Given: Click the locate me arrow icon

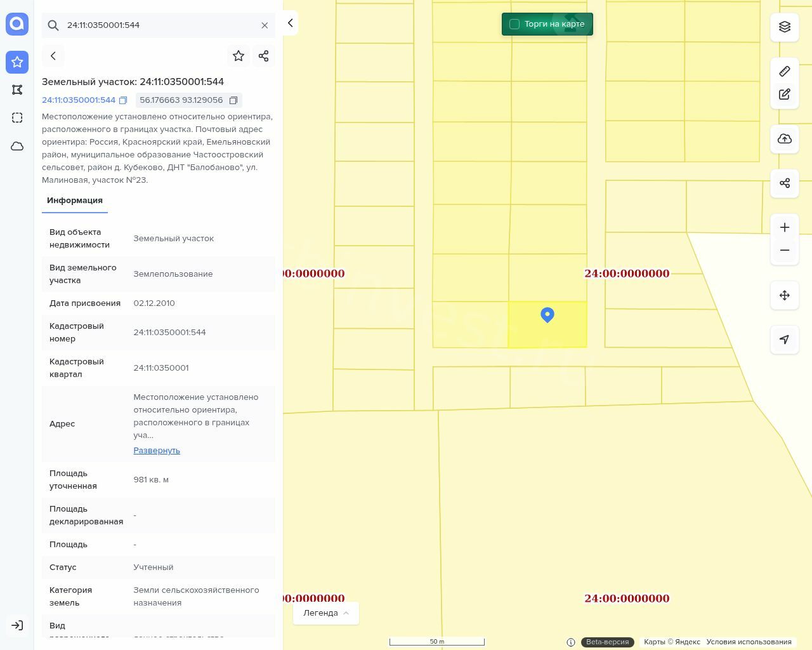Looking at the screenshot, I should (x=785, y=340).
